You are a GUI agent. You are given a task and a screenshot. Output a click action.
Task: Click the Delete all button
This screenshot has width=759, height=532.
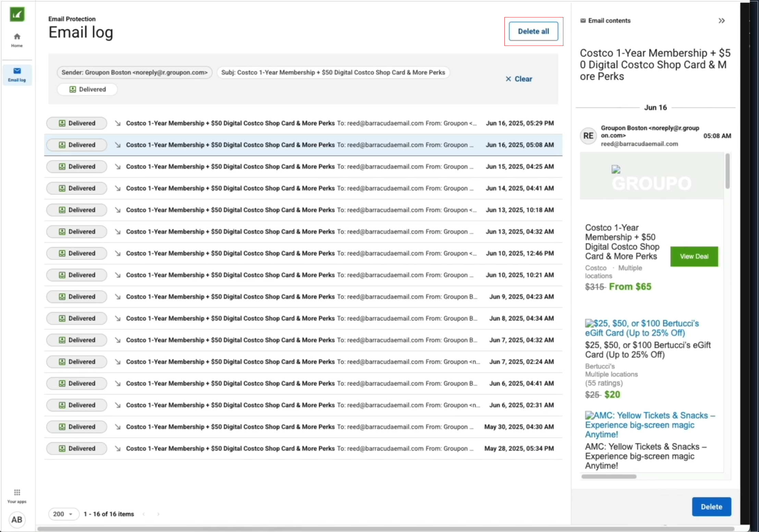coord(533,31)
